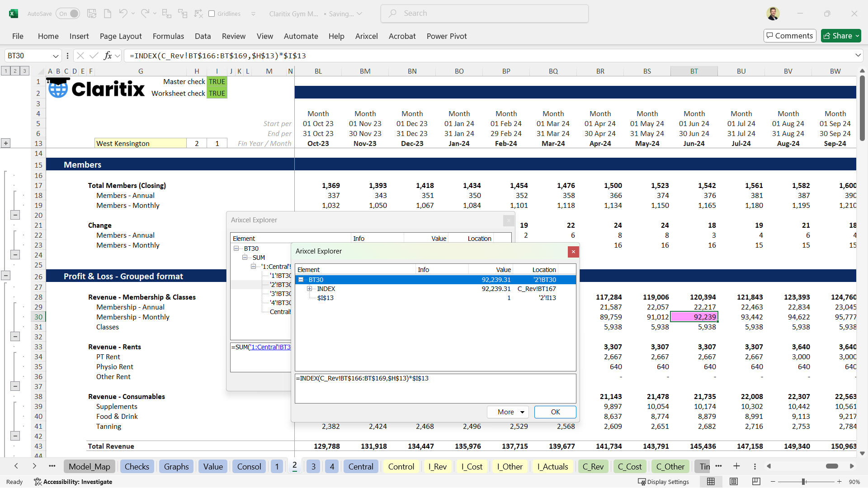Click the Undo arrow icon
Screen dimensions: 868x488
click(x=123, y=14)
